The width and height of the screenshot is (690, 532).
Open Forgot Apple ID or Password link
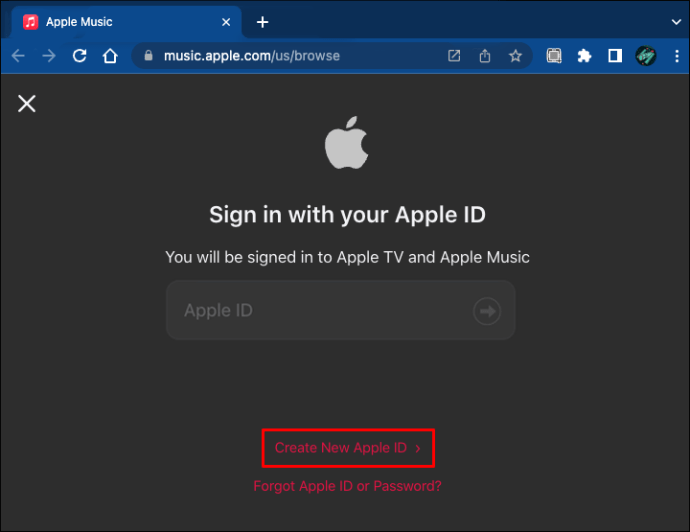point(347,486)
